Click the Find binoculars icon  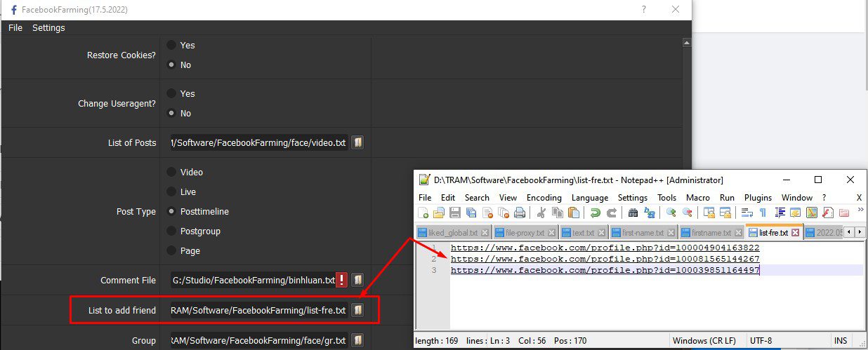click(633, 213)
